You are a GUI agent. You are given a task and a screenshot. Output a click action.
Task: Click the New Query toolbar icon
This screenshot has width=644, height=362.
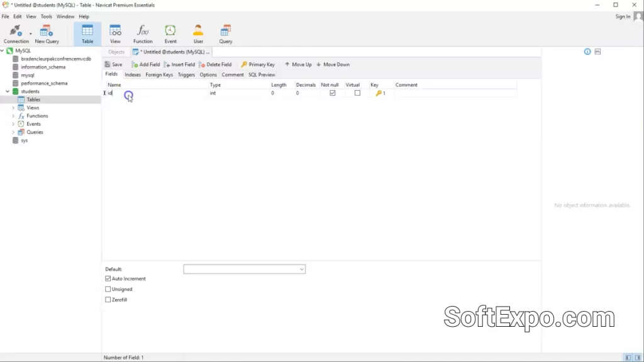click(47, 34)
